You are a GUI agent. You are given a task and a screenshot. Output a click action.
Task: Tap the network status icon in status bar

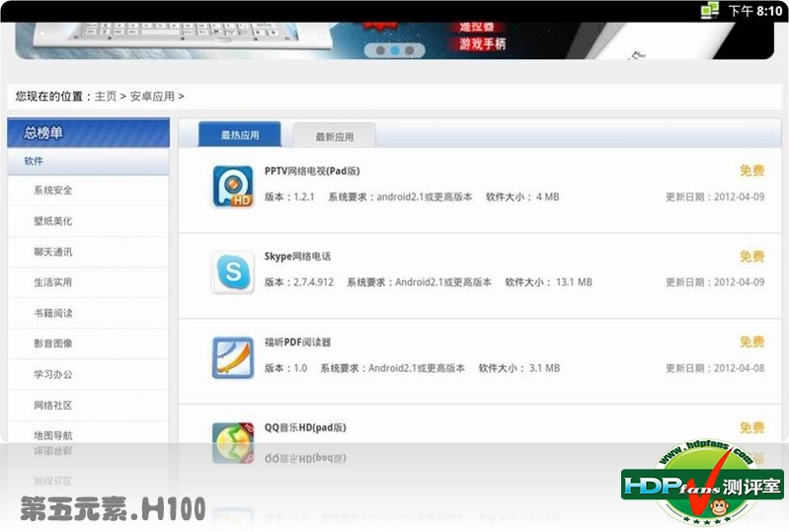tap(710, 10)
